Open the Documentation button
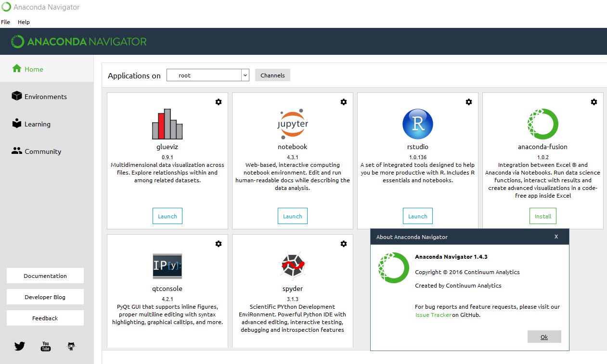Screen dimensions: 607x364 pos(45,276)
